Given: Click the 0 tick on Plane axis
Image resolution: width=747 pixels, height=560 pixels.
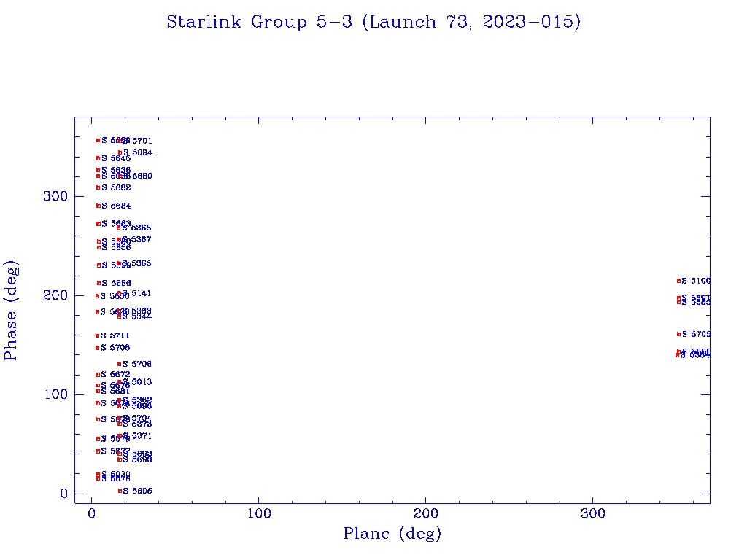Looking at the screenshot, I should [x=92, y=513].
